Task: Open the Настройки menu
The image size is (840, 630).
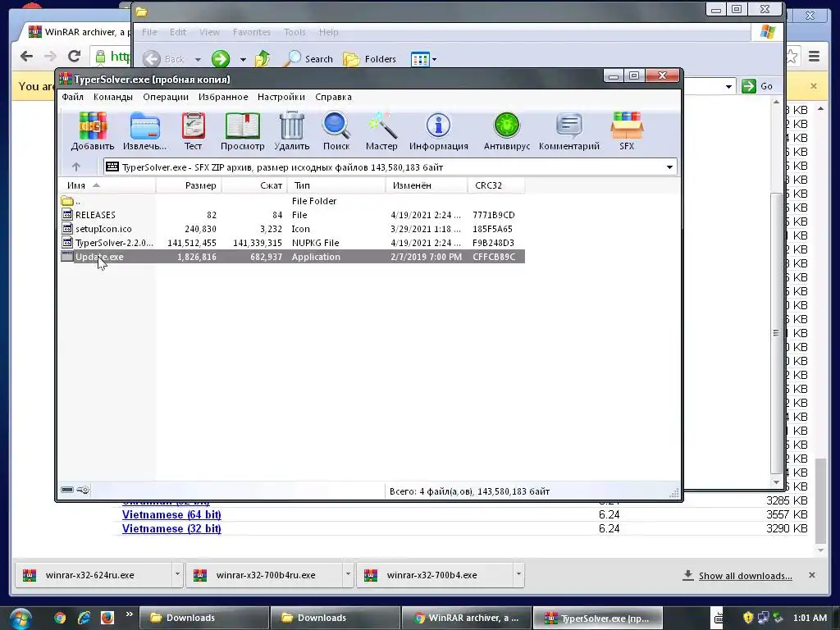Action: pyautogui.click(x=281, y=97)
